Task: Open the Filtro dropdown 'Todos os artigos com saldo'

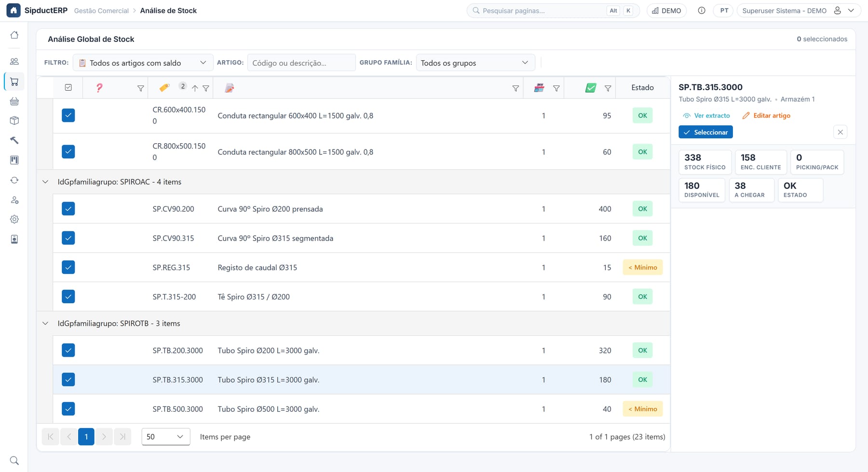Action: (x=142, y=63)
